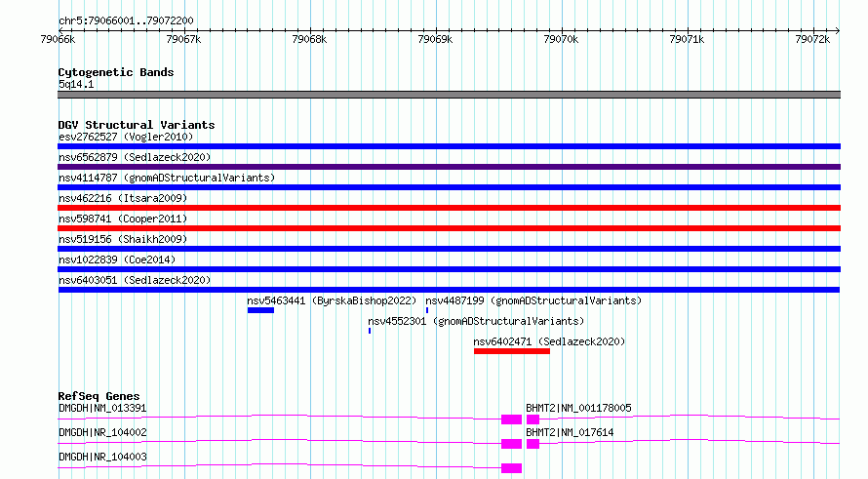Click the blue esv2762527 variant bar
This screenshot has width=868, height=479.
[449, 146]
